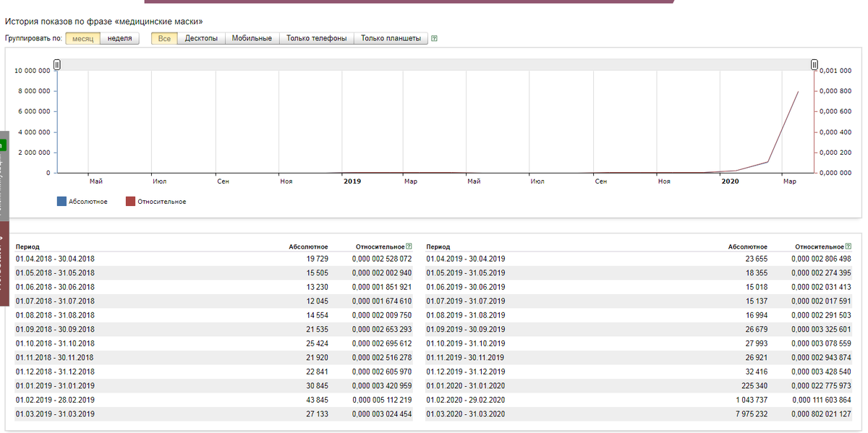Select the period 01.08.2019 - 31.08.2019
The image size is (868, 433).
pos(466,315)
